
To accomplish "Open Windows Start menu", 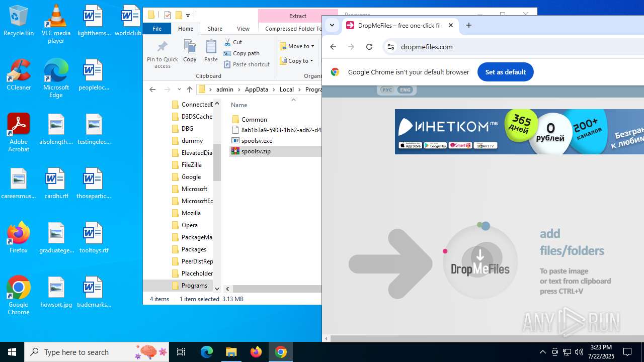I will [x=12, y=352].
